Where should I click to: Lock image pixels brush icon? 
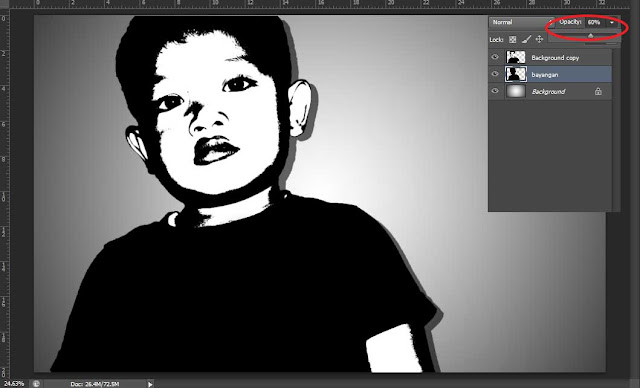tap(527, 39)
